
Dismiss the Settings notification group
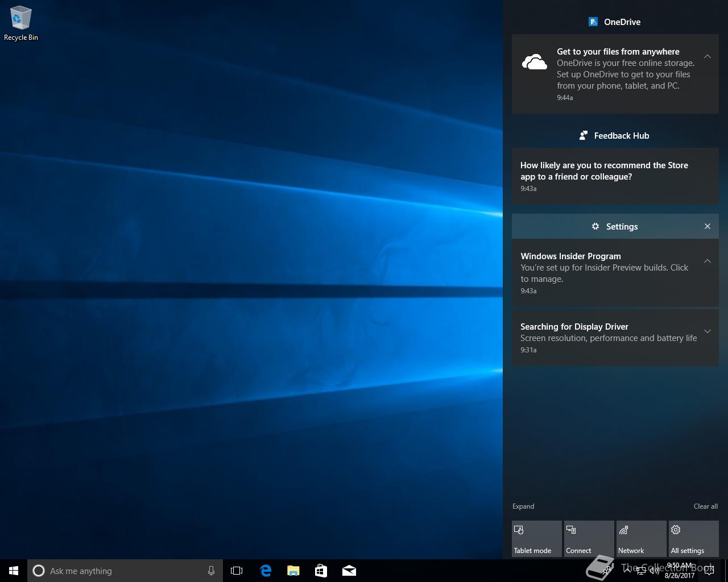pos(708,226)
